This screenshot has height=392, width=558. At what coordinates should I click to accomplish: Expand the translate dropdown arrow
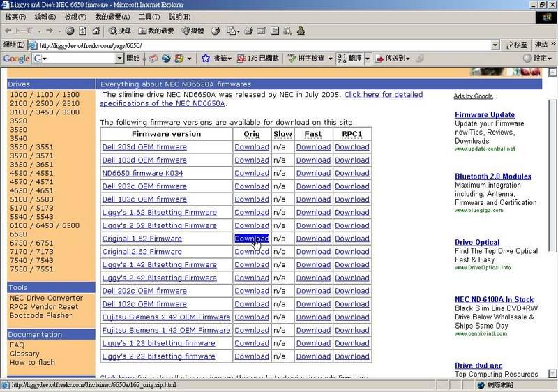click(x=368, y=59)
